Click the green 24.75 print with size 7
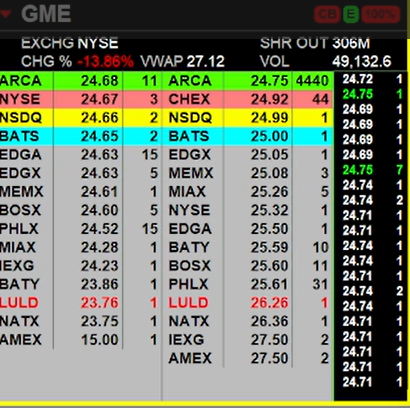410x408 pixels. tap(372, 170)
